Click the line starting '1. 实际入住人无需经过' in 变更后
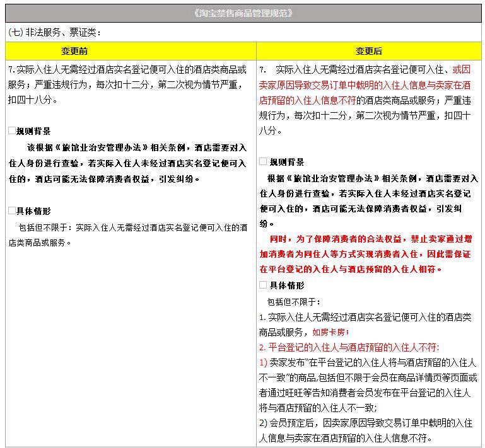The height and width of the screenshot is (448, 485). click(365, 317)
